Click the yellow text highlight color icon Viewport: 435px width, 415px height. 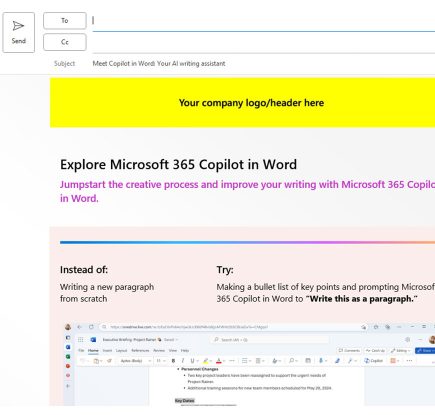[206, 361]
